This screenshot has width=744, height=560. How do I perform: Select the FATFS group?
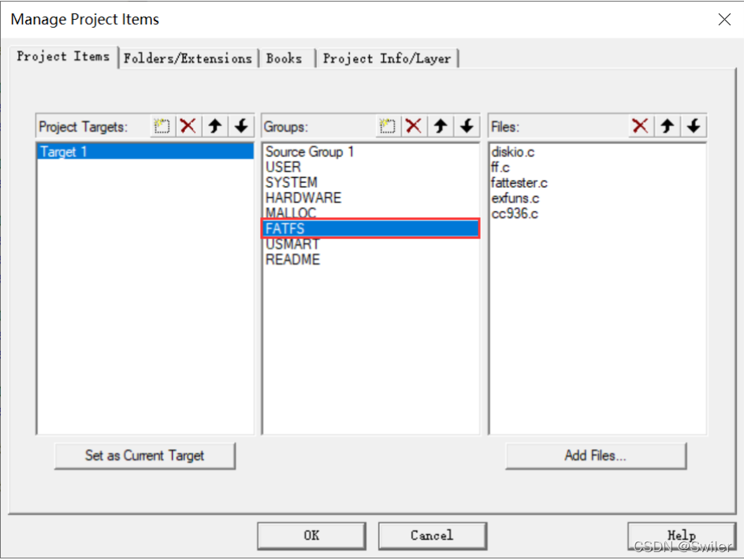coord(370,228)
